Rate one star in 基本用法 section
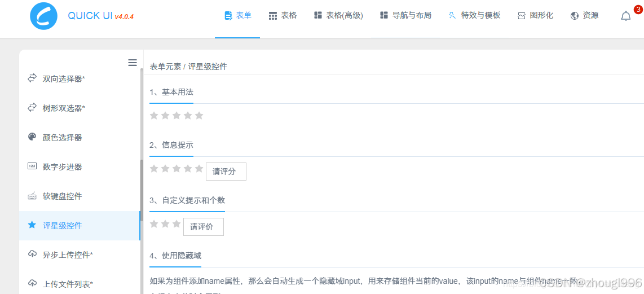Viewport: 644px width, 294px height. point(154,116)
